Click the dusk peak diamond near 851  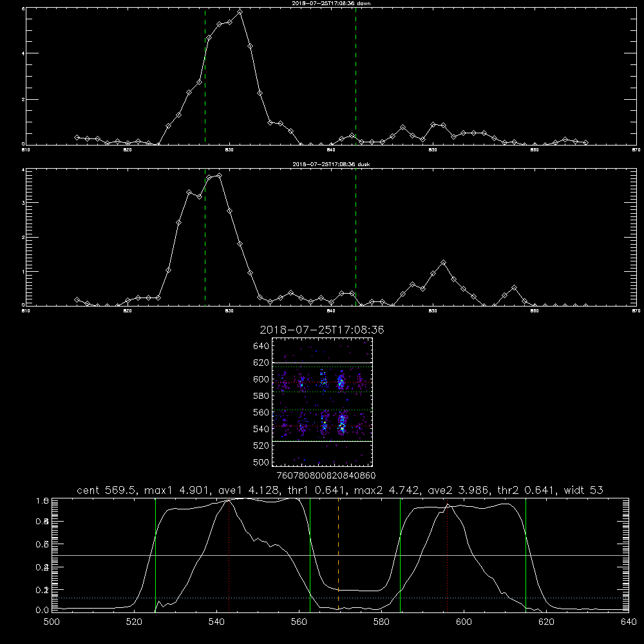[x=443, y=263]
